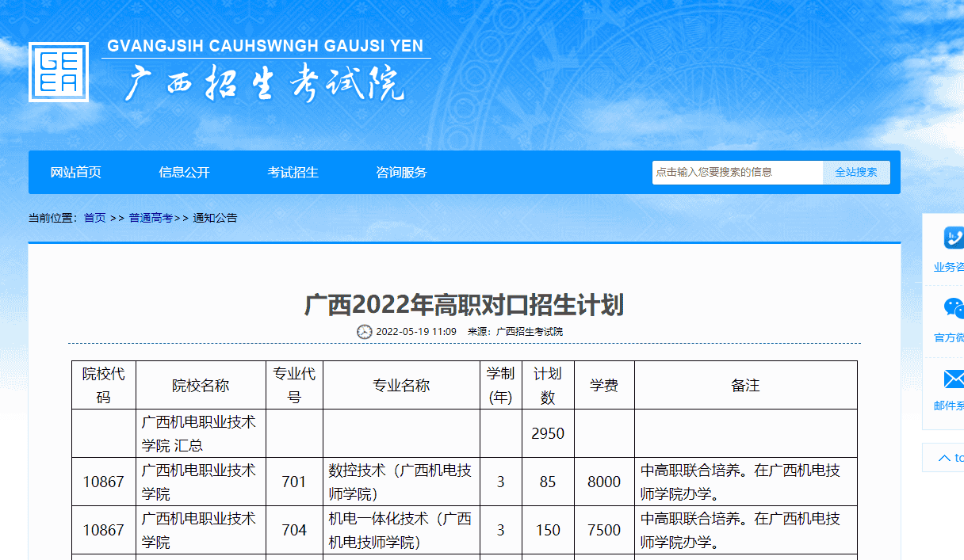Click the 学费 column header
This screenshot has height=560, width=964.
(604, 385)
